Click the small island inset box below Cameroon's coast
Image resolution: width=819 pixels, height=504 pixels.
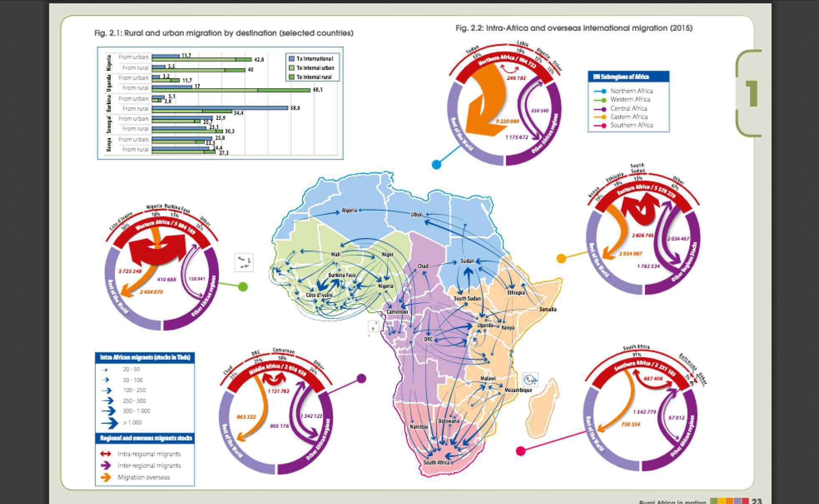tap(373, 326)
